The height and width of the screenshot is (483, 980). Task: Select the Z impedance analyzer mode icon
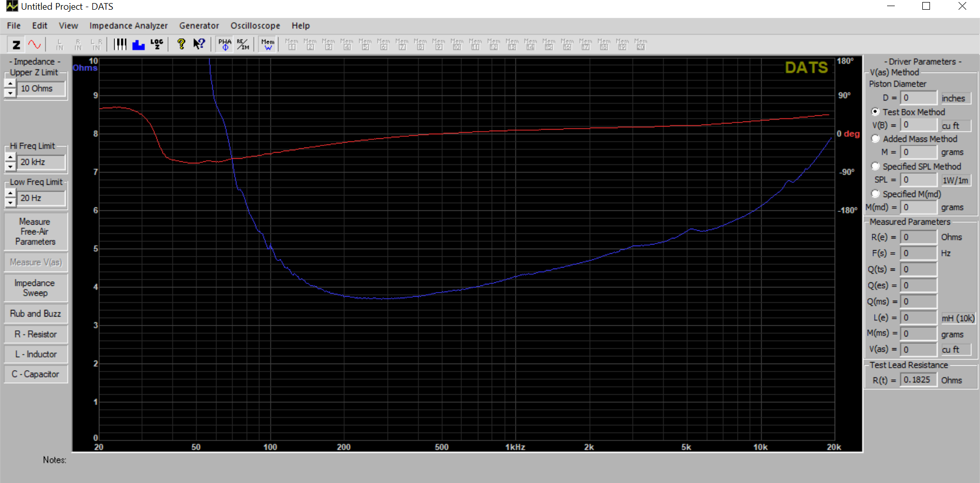(x=16, y=44)
